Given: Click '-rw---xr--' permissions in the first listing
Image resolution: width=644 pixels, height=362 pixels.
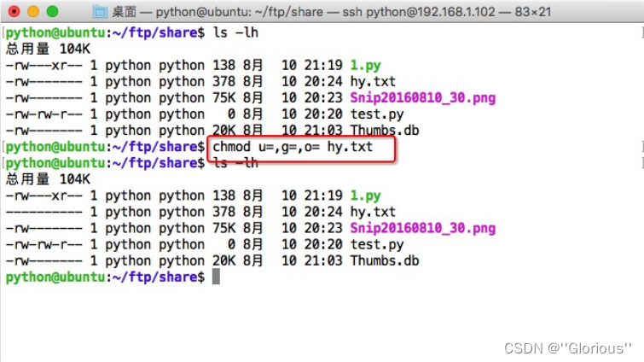Looking at the screenshot, I should tap(44, 65).
